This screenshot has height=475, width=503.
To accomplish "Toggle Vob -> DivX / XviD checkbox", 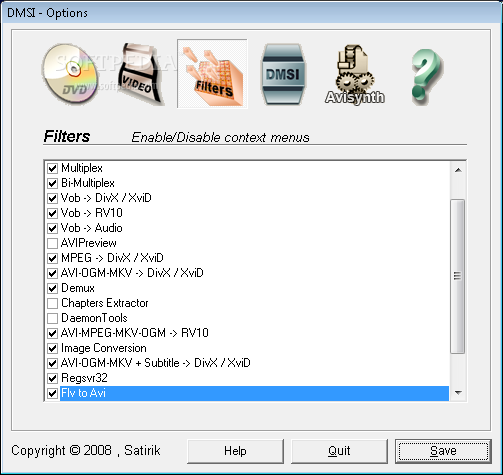I will pos(52,198).
